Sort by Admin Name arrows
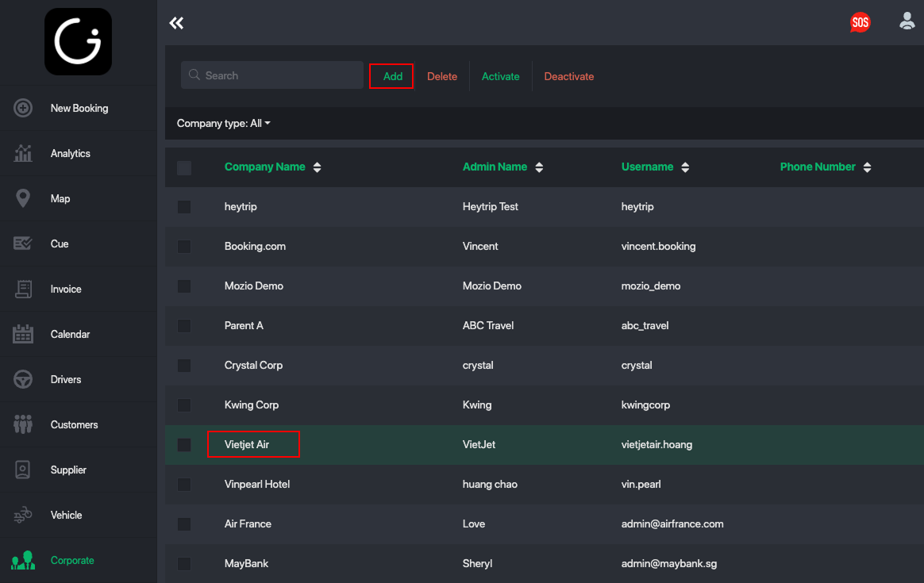This screenshot has height=583, width=924. 539,167
